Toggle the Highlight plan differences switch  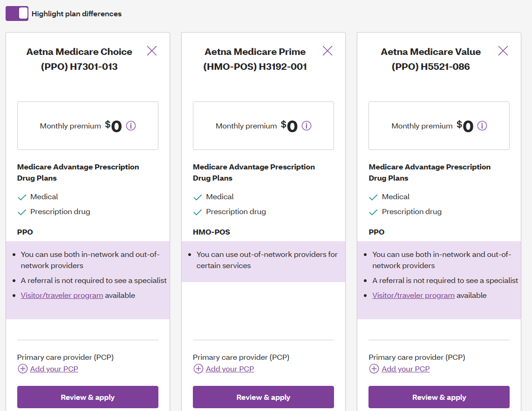coord(17,13)
